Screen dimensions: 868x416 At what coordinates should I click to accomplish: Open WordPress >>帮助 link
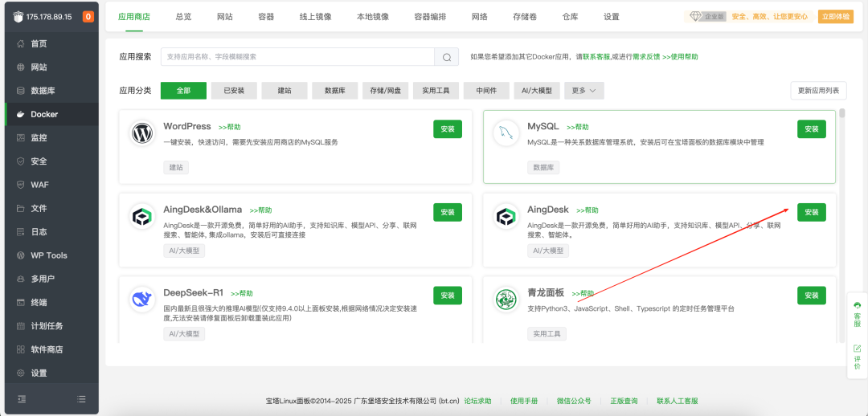230,127
